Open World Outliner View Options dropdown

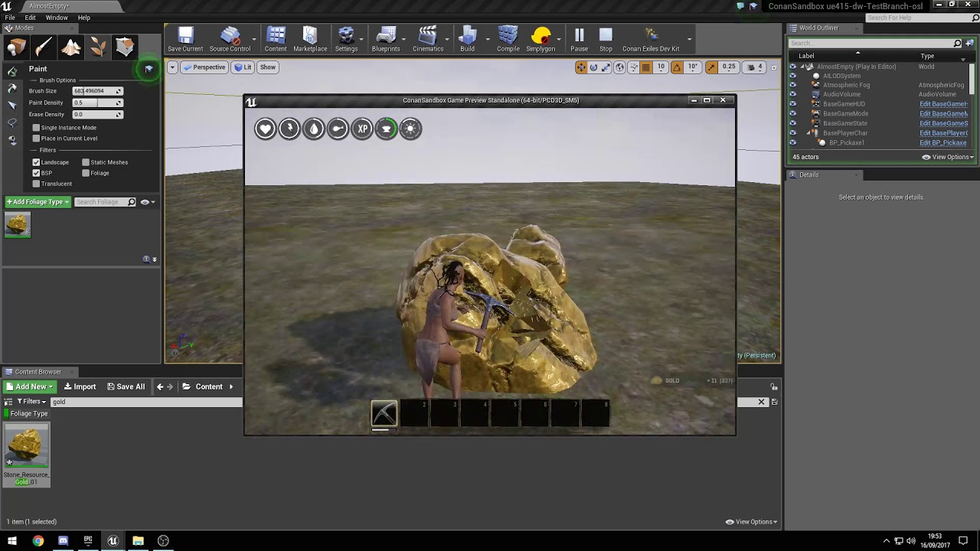tap(948, 157)
